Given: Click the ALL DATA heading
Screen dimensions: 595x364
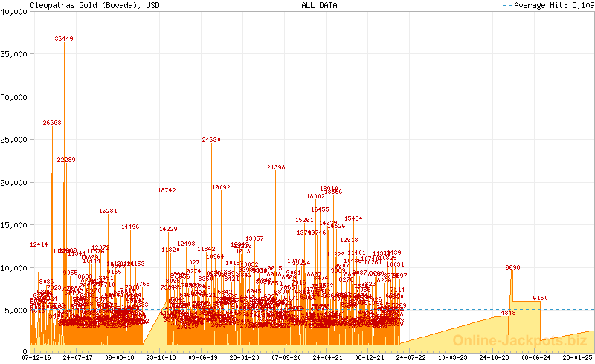Looking at the screenshot, I should coord(319,5).
